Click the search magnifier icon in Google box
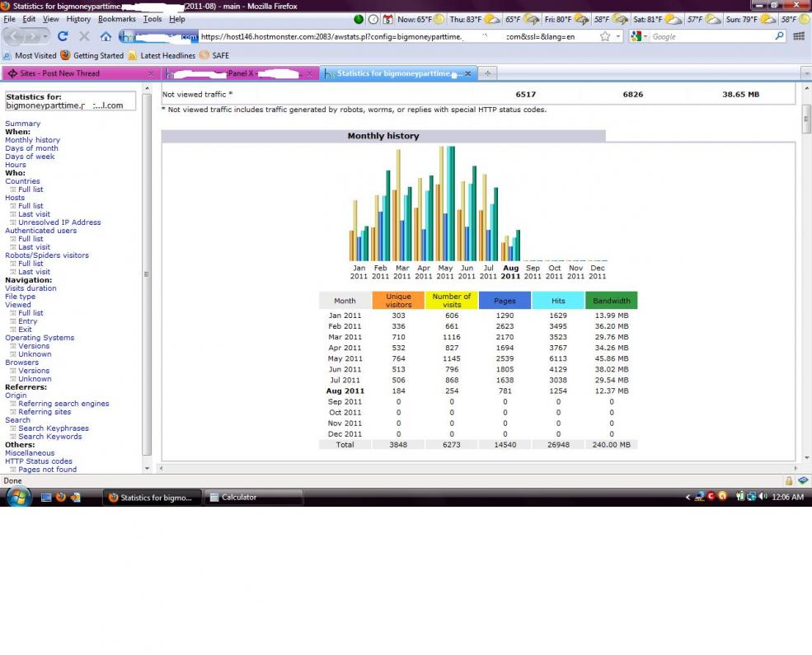The width and height of the screenshot is (812, 655). 779,36
